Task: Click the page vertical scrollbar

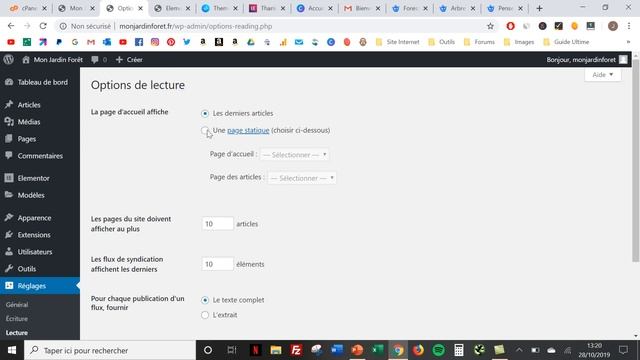Action: (x=636, y=161)
